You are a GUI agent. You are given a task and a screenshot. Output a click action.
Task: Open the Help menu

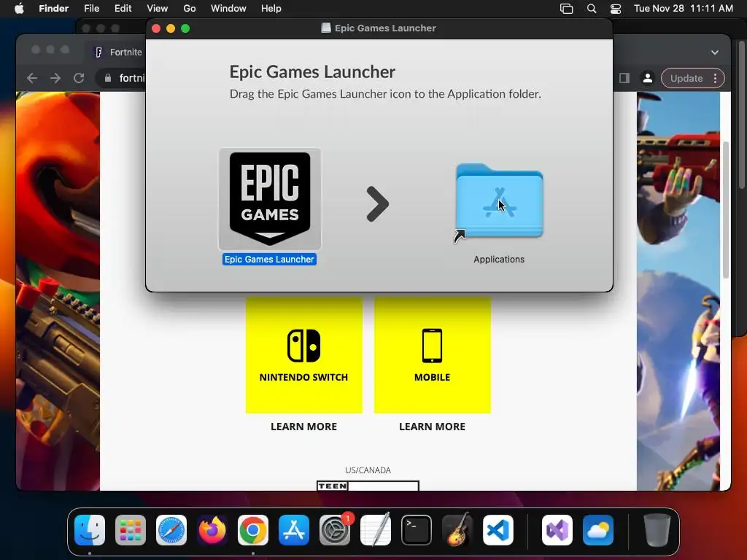[x=271, y=9]
